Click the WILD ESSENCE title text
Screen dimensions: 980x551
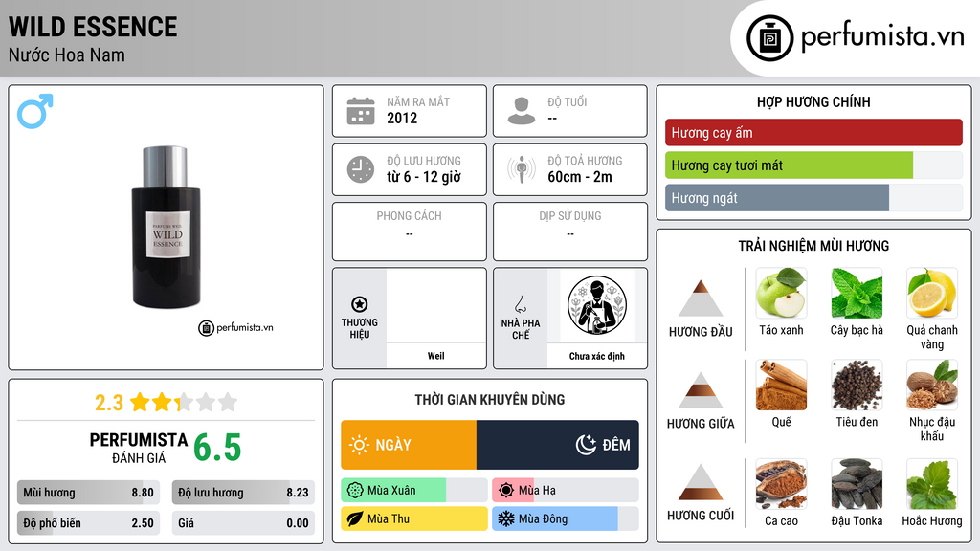point(93,28)
